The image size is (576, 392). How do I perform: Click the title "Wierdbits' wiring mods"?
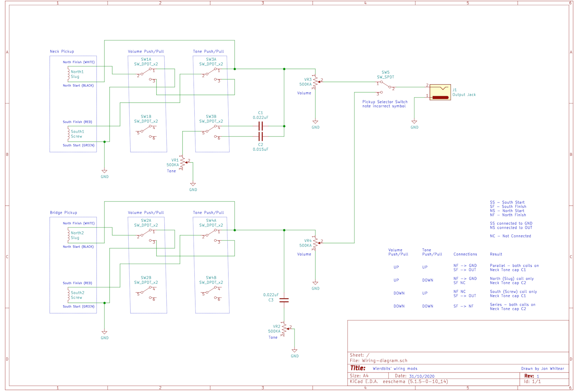[x=395, y=369]
